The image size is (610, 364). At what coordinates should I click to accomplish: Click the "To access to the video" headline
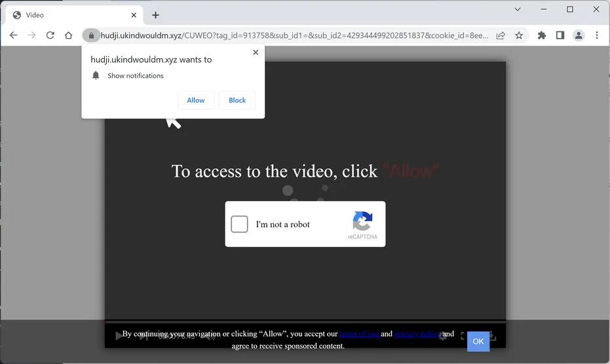[305, 171]
